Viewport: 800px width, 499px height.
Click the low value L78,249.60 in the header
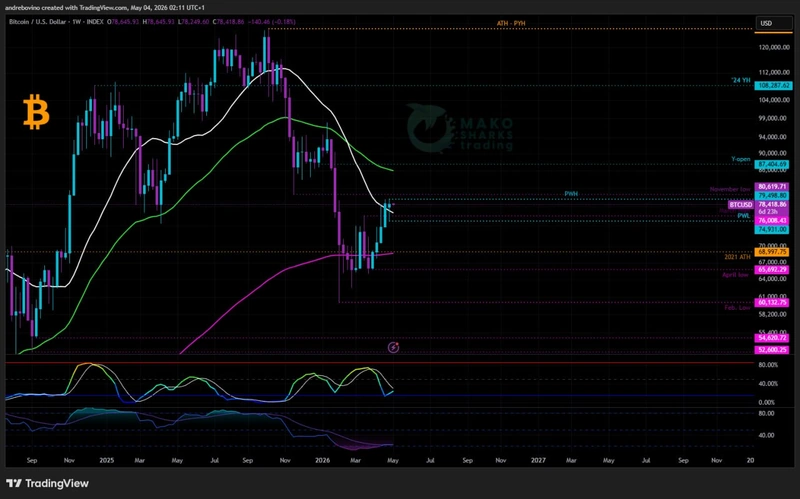point(194,22)
